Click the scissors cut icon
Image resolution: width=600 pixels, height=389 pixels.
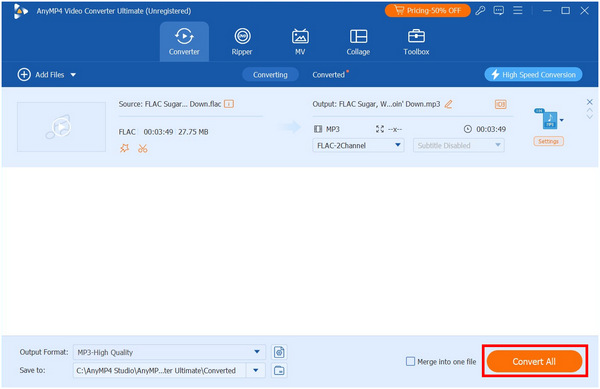pyautogui.click(x=143, y=148)
